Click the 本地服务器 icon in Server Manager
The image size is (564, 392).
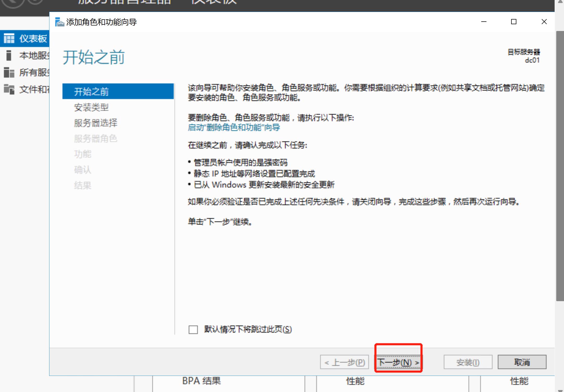(x=9, y=55)
